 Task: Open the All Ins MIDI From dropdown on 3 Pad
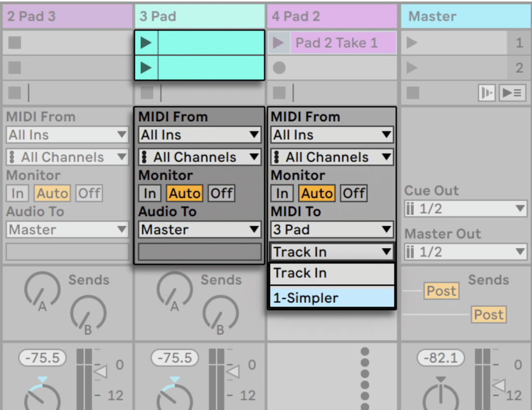pyautogui.click(x=199, y=135)
